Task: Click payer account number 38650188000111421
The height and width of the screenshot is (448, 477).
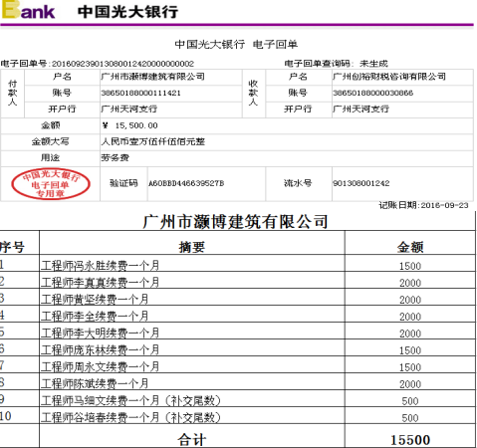Action: [140, 93]
